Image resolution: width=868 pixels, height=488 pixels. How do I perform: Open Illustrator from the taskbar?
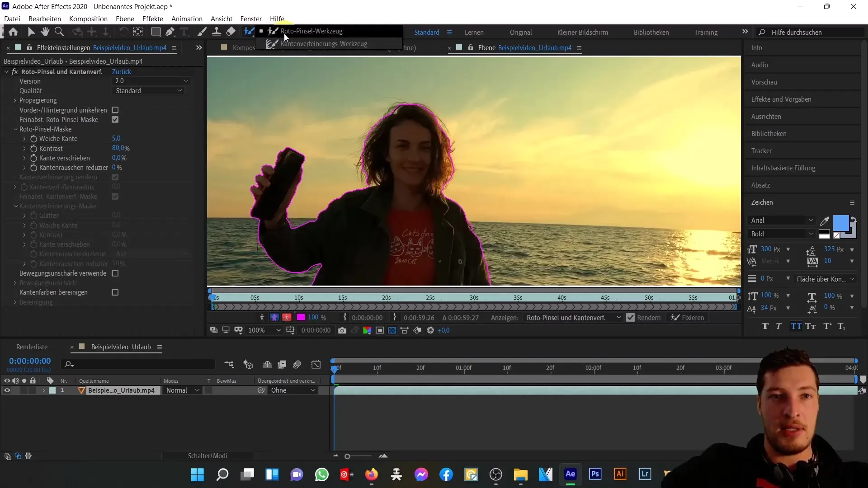pyautogui.click(x=620, y=474)
